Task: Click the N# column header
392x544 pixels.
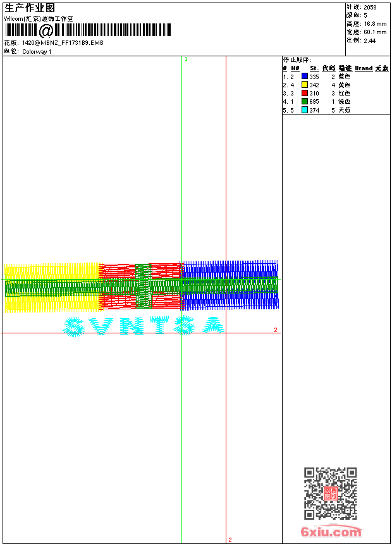Action: tap(295, 68)
